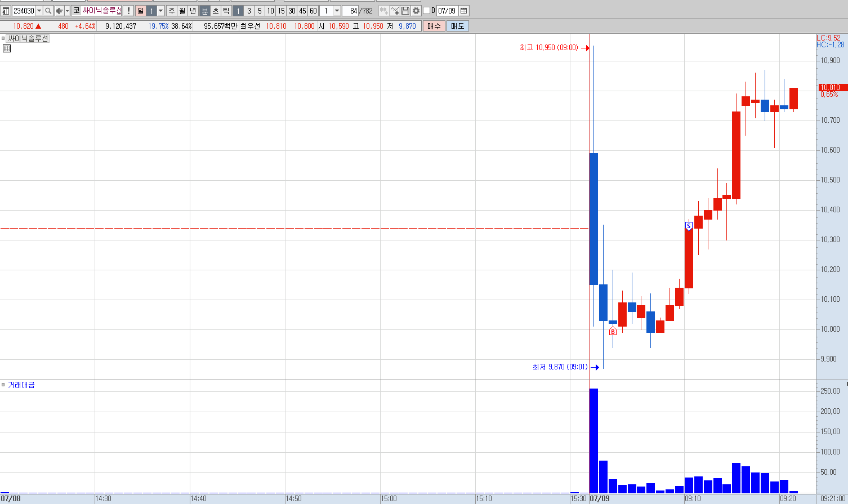Click the 07/09 date label on time axis
The image size is (848, 504).
click(600, 498)
